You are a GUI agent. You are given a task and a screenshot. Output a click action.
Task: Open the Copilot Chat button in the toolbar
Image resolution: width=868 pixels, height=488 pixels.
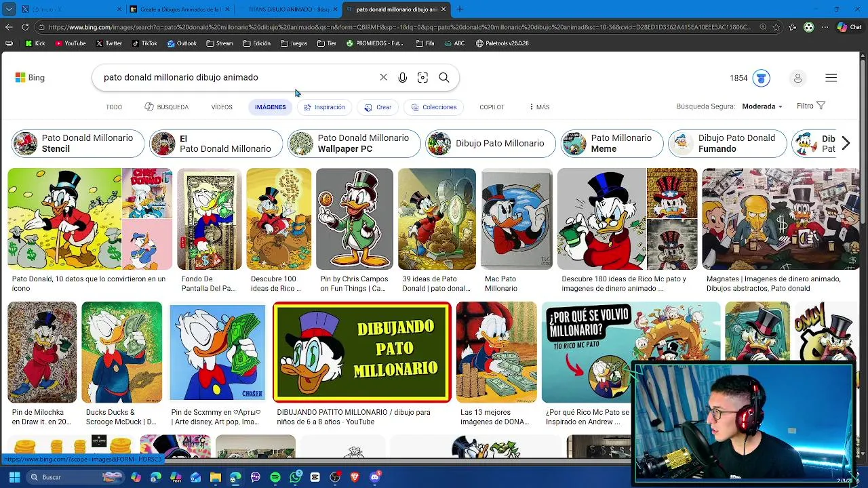(x=849, y=27)
